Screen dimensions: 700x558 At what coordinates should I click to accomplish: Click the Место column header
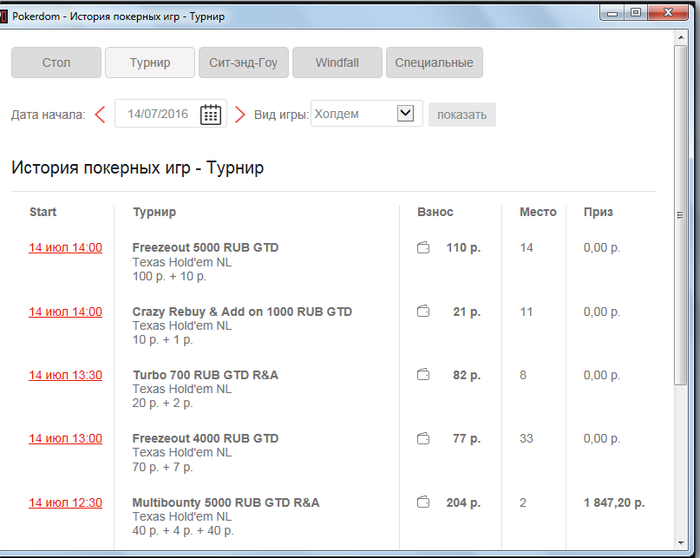tap(538, 212)
